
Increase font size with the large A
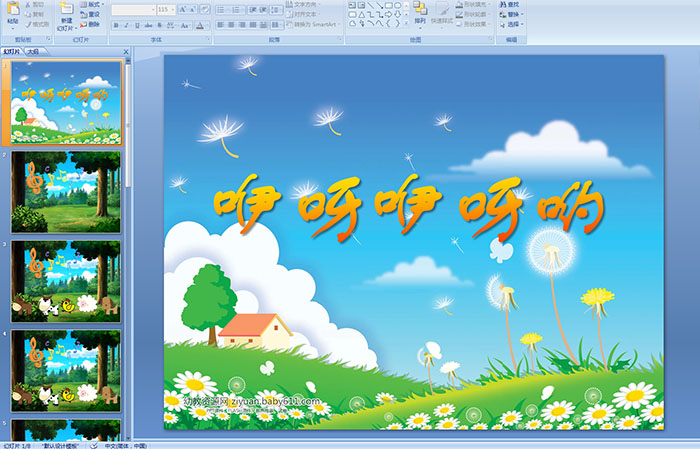point(183,9)
